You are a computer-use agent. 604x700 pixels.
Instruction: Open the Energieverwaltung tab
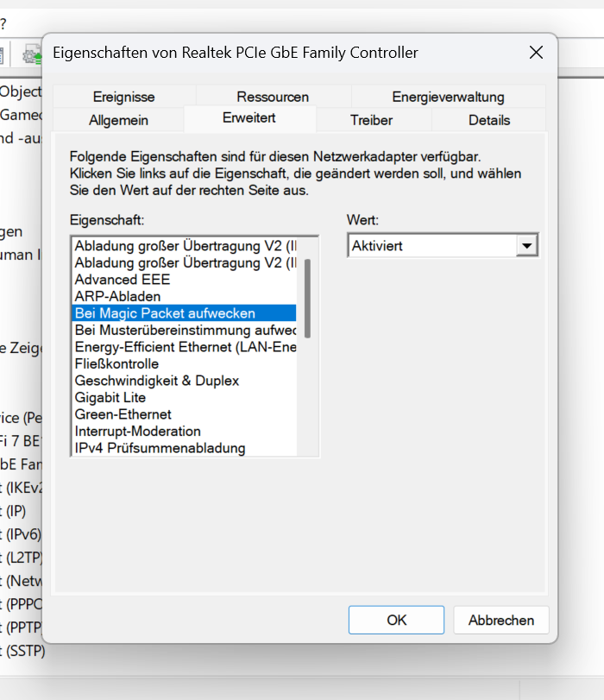448,97
